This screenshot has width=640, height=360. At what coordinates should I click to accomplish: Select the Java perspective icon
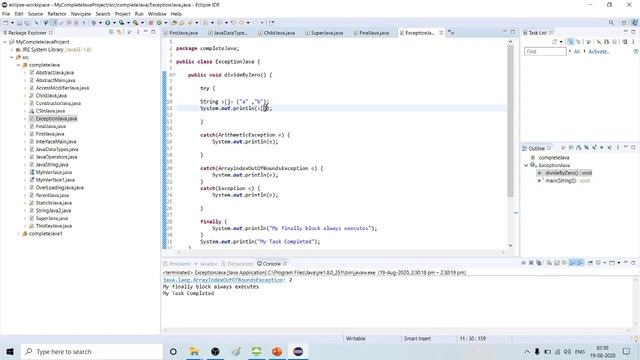635,22
